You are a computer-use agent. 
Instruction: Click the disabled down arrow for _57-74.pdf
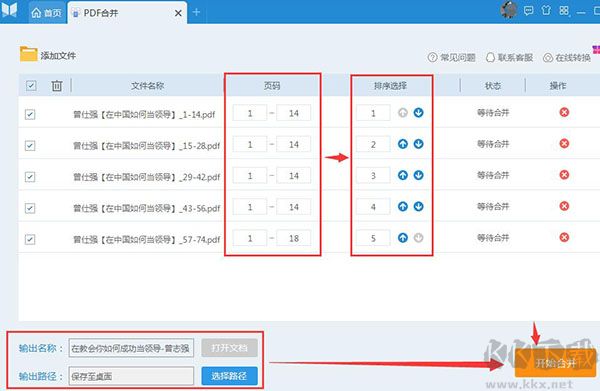click(418, 238)
